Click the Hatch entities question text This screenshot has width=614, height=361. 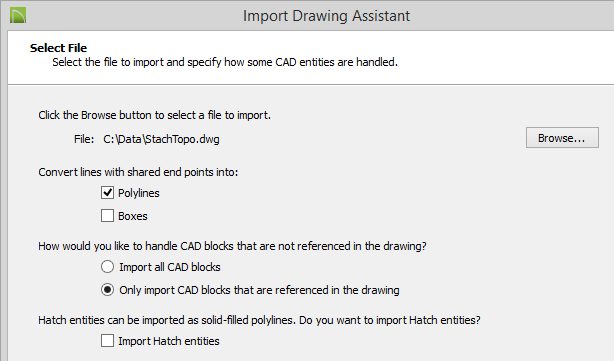pyautogui.click(x=259, y=320)
